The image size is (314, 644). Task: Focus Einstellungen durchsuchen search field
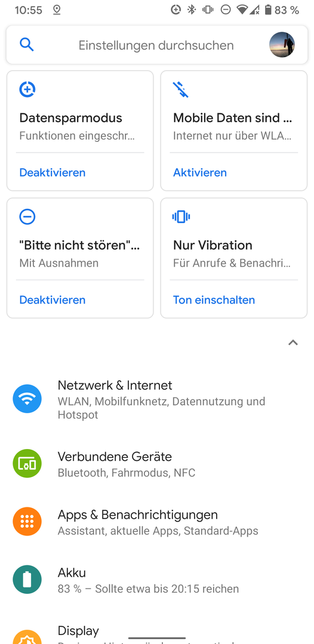(x=156, y=45)
